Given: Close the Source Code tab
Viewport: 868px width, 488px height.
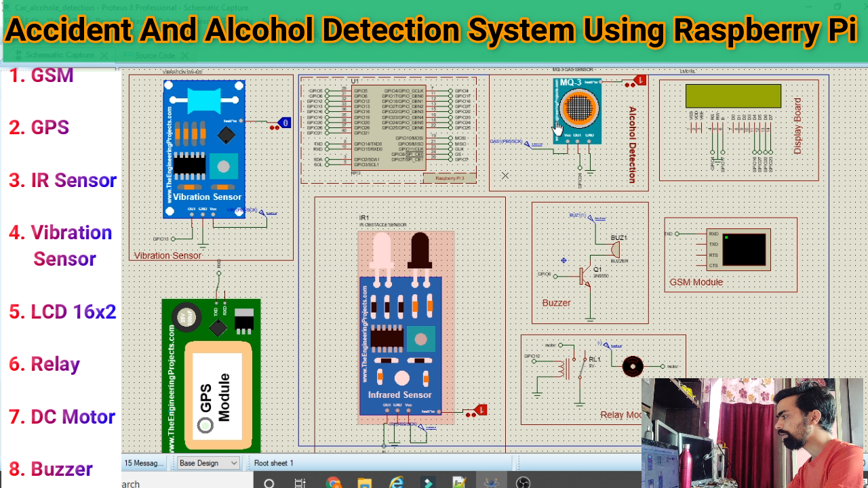Looking at the screenshot, I should point(184,56).
